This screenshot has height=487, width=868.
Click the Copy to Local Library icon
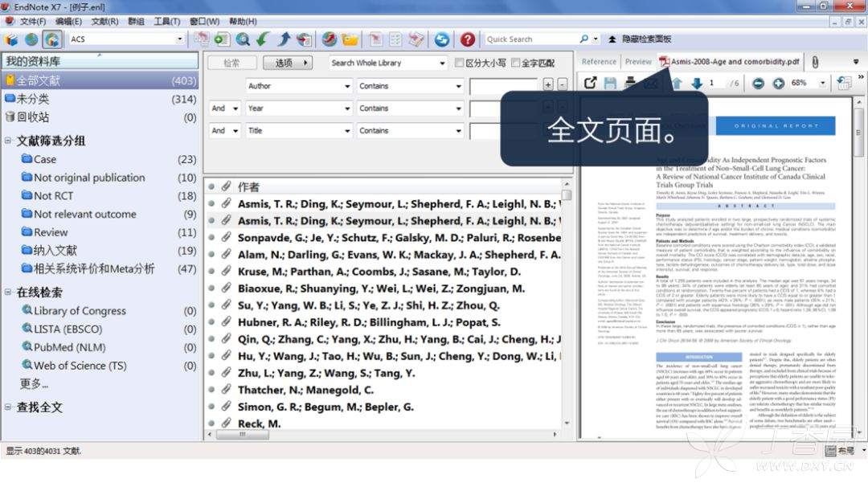click(x=201, y=39)
